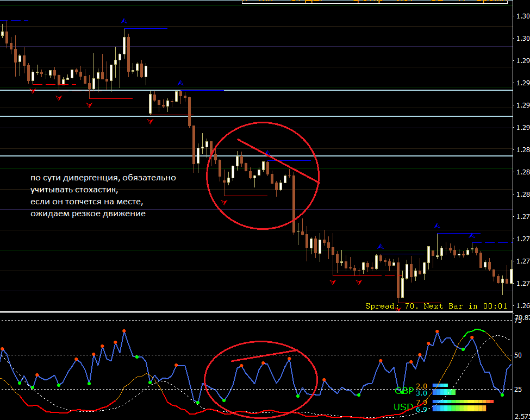Click the indicator level label 50
The height and width of the screenshot is (420, 530).
click(518, 355)
